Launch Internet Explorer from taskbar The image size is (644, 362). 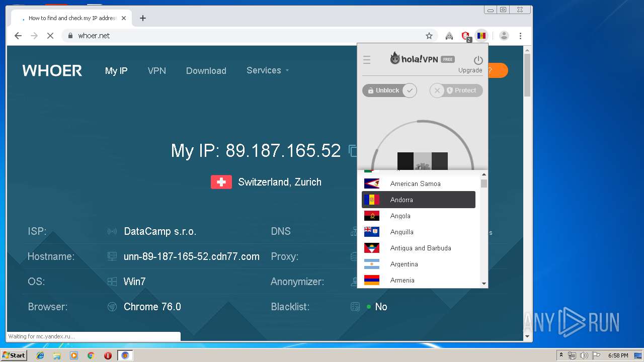click(40, 355)
